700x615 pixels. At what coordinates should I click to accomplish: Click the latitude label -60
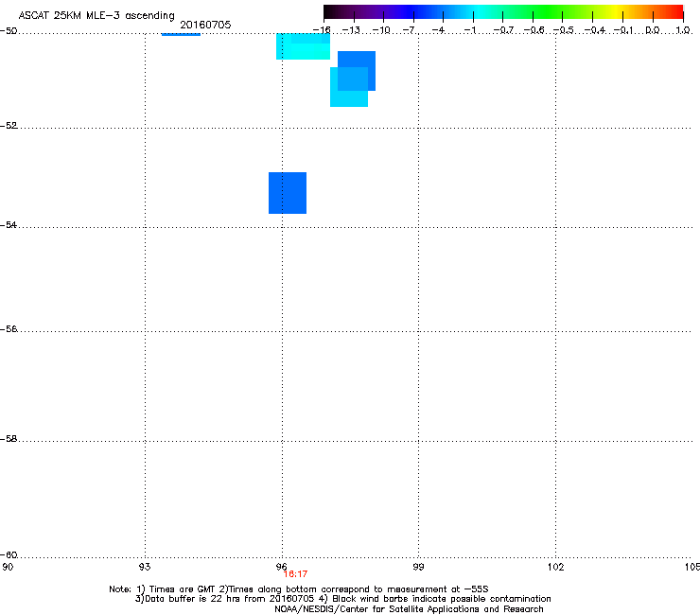[9, 554]
